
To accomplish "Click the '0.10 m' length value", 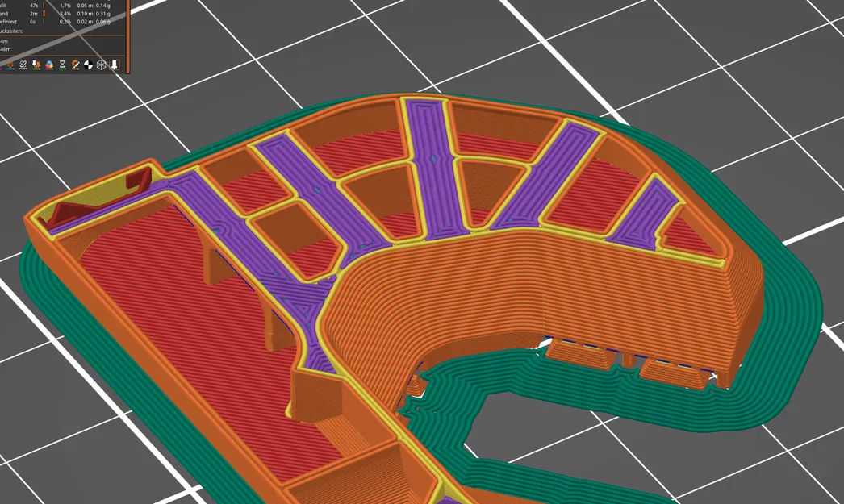I will coord(85,14).
